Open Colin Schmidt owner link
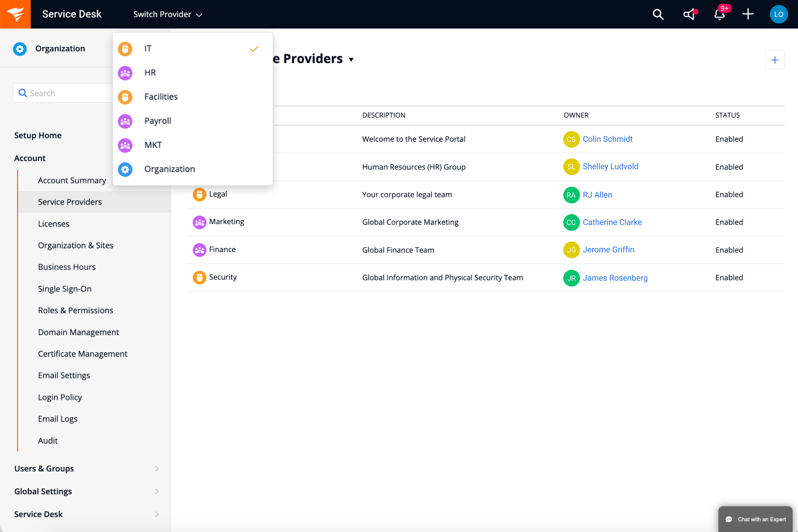This screenshot has width=798, height=532. (x=607, y=139)
